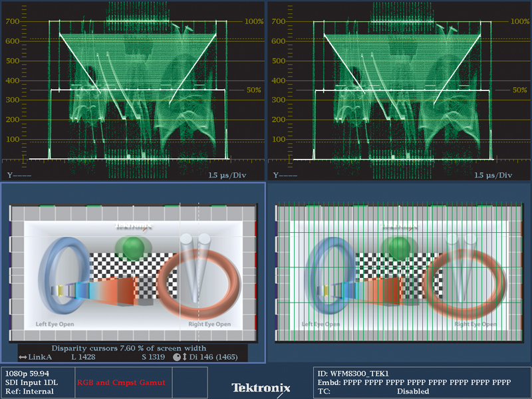Click the S 1319 cursor value

click(154, 357)
